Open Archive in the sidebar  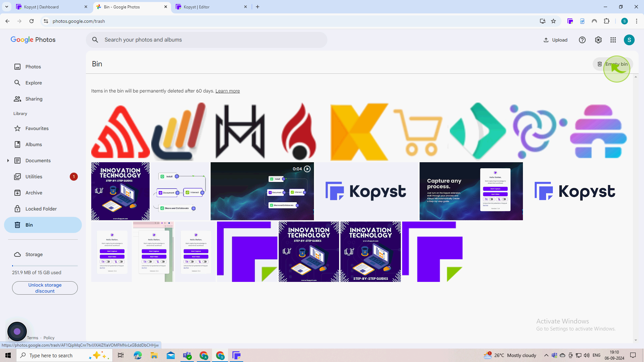click(x=43, y=193)
